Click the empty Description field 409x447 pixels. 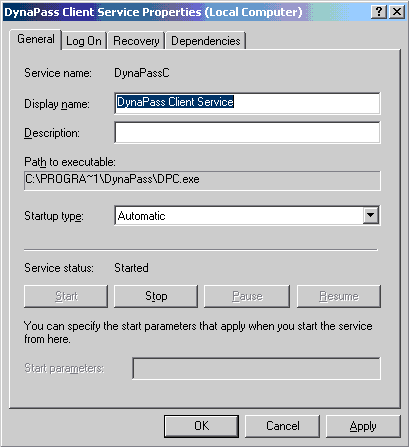pos(247,133)
